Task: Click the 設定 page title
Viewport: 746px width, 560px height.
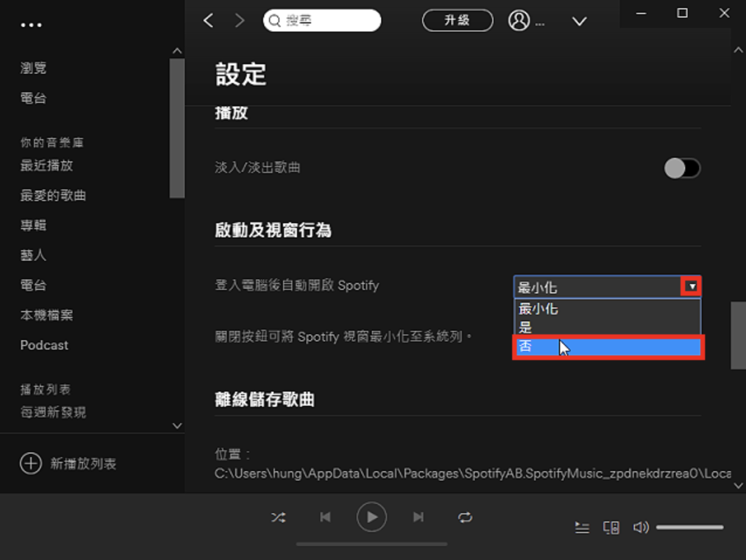Action: pos(241,74)
